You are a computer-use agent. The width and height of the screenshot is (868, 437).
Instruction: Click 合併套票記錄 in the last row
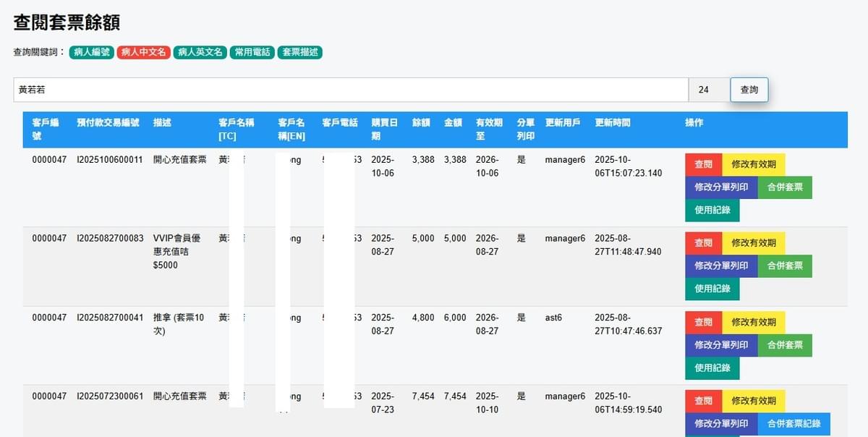pyautogui.click(x=793, y=424)
